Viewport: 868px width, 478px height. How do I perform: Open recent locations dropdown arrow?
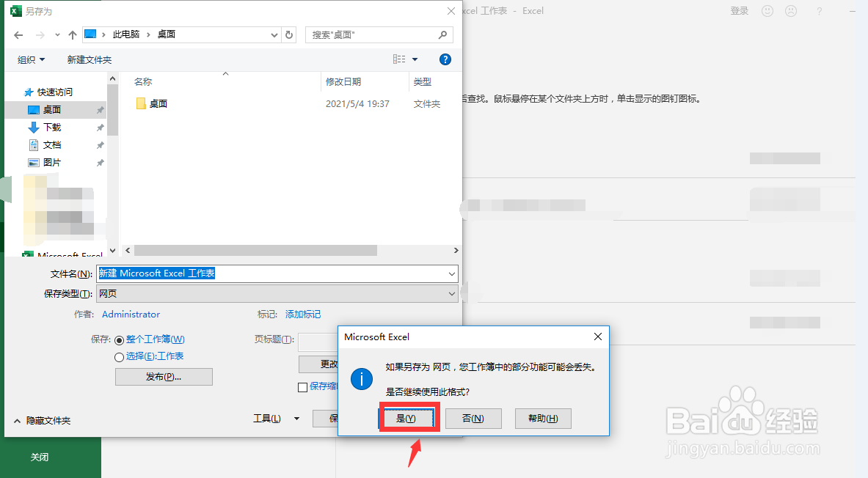point(57,35)
